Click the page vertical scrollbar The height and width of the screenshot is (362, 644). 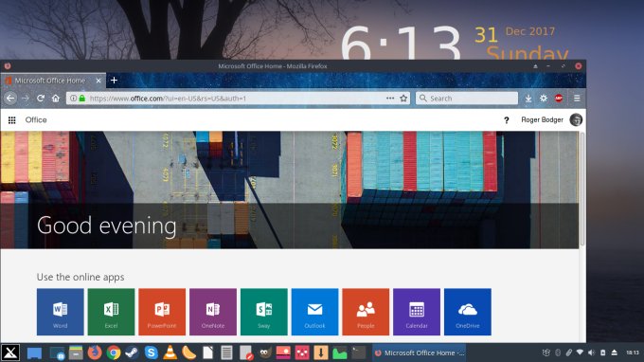pos(582,189)
